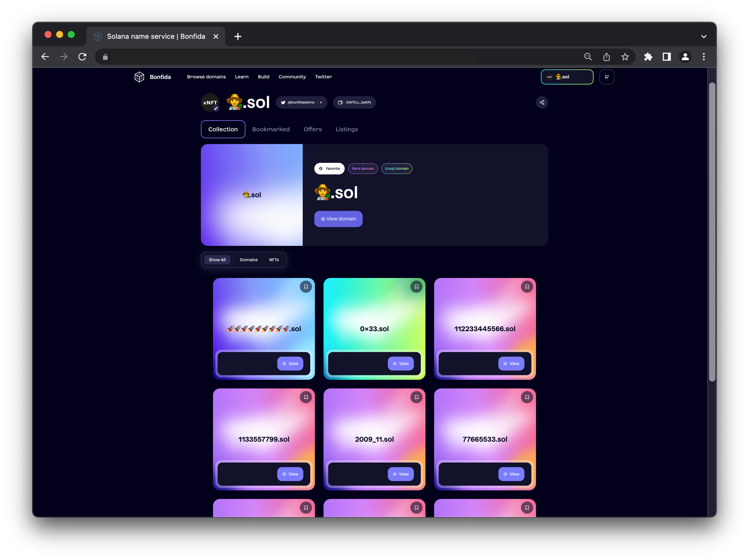
Task: Open Chrome three-dot menu
Action: click(703, 57)
